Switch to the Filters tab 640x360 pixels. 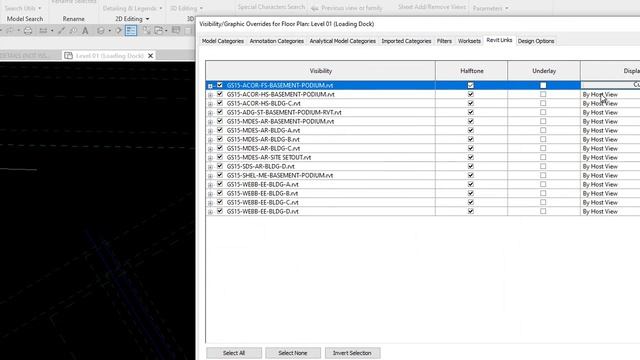[x=444, y=41]
